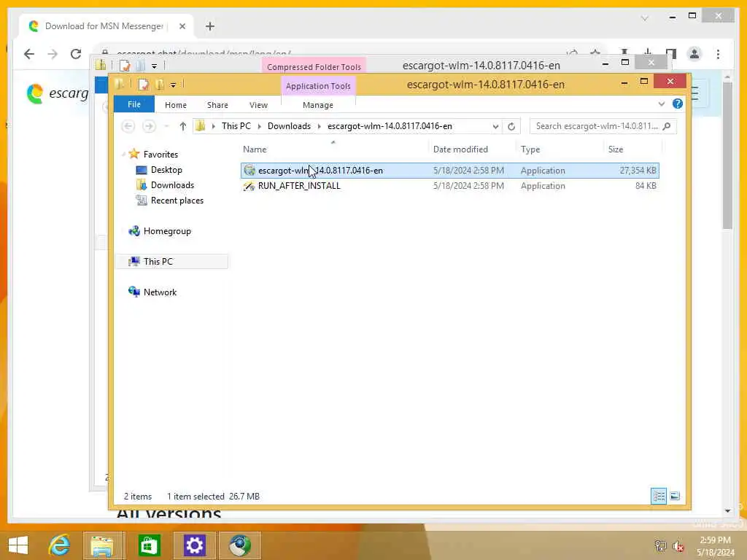This screenshot has width=747, height=560.
Task: Open the File tab in Explorer ribbon
Action: [134, 104]
